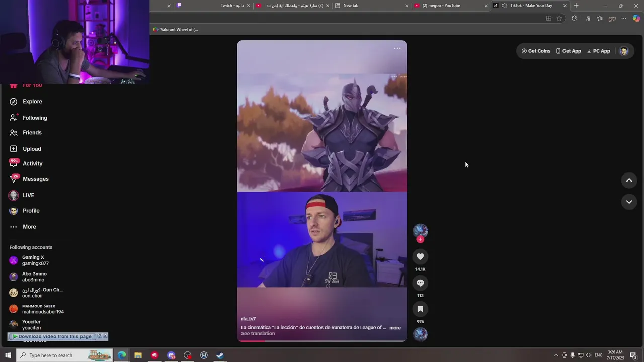
Task: Switch to the New tab browser tab
Action: [371, 6]
